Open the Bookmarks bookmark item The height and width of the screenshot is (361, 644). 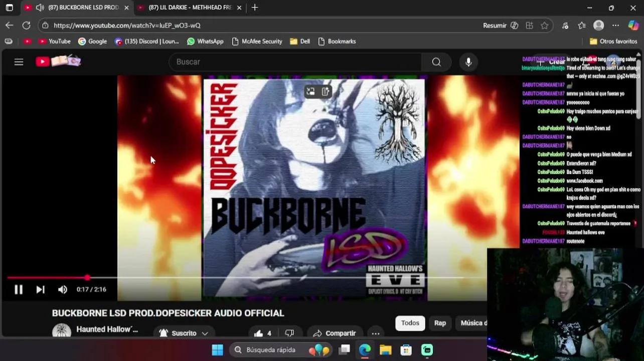pos(337,41)
